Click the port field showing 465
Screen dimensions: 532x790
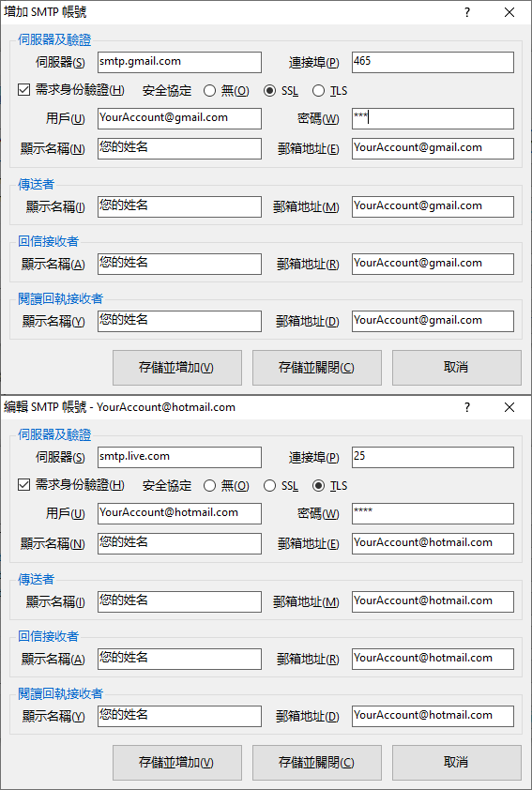pos(433,63)
